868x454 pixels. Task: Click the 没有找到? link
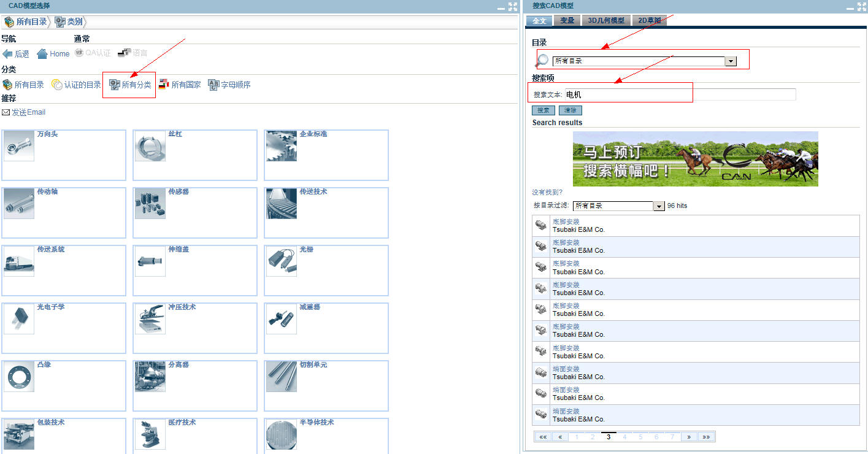(x=547, y=192)
